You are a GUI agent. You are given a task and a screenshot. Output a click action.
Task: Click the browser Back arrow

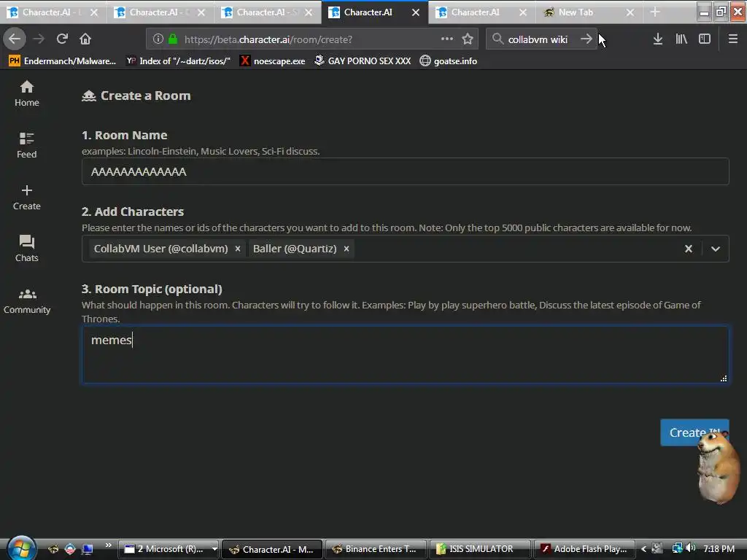pos(15,39)
